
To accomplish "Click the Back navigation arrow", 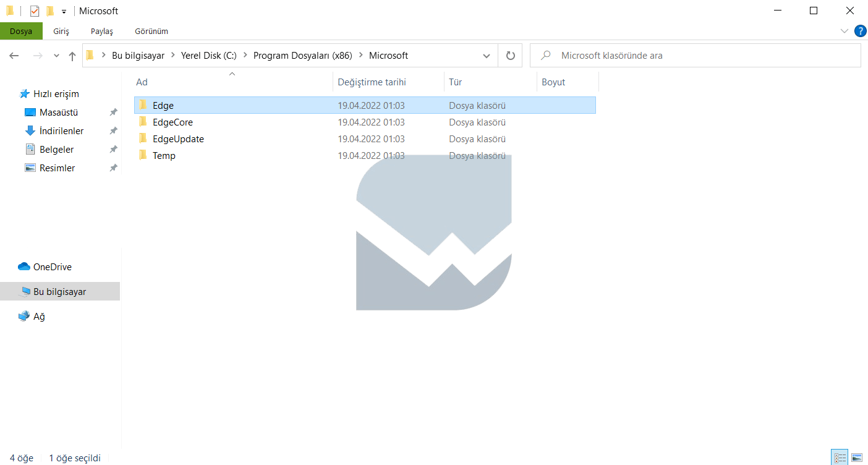I will (x=14, y=56).
